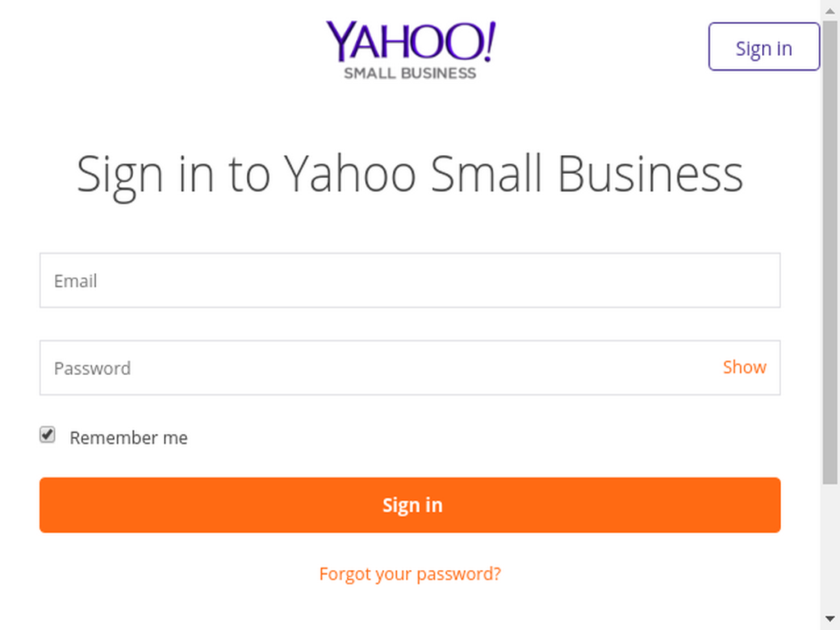Click the exclamation mark in the Yahoo logo
The height and width of the screenshot is (630, 840).
[489, 41]
